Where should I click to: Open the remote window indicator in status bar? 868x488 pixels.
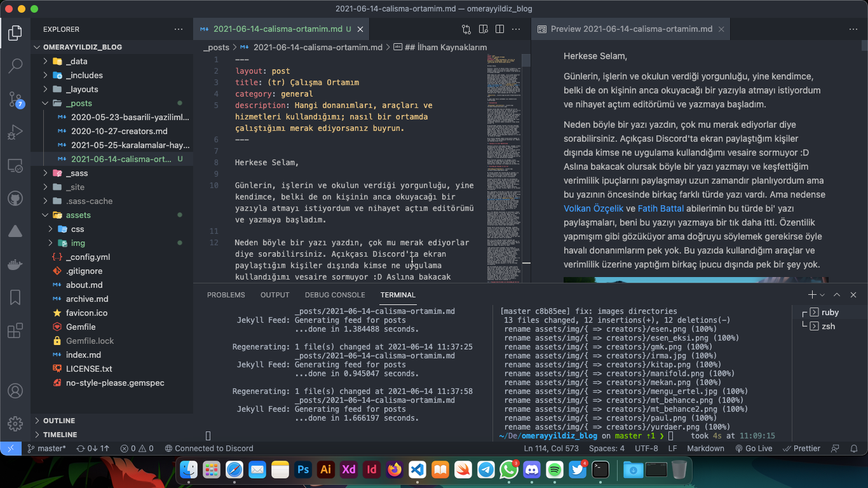[10, 449]
